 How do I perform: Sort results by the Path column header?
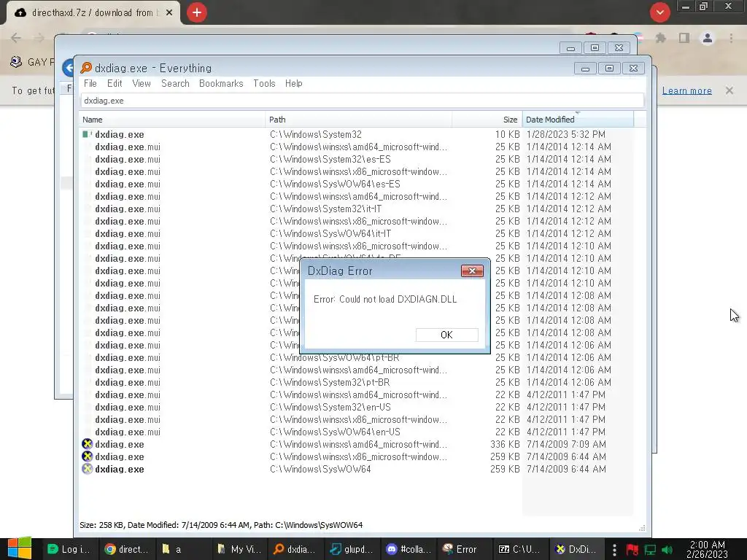click(358, 120)
